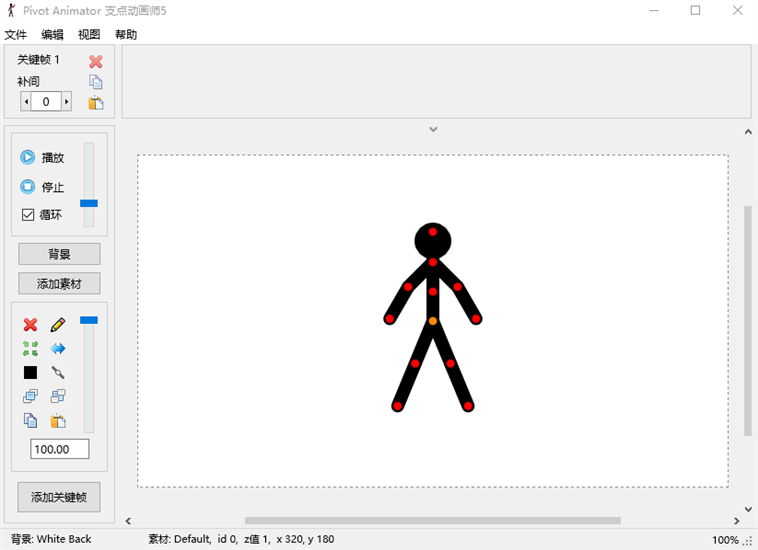This screenshot has height=550, width=758.
Task: Click the 添加关键帧 button
Action: (x=59, y=497)
